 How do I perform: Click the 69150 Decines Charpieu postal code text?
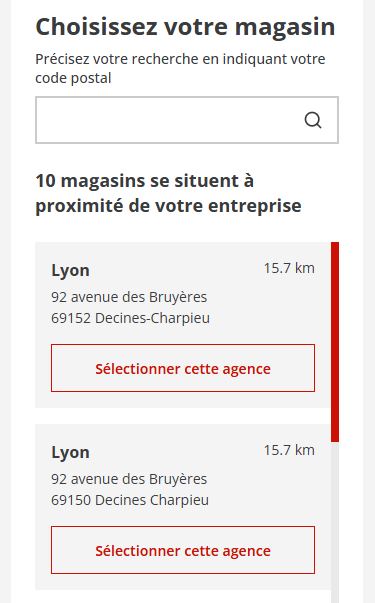pos(130,500)
